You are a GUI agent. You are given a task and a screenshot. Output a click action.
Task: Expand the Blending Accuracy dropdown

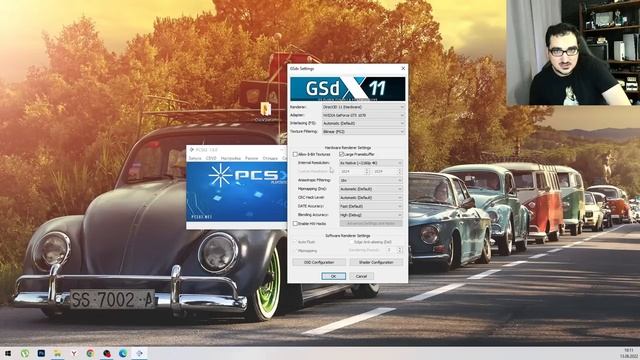(x=371, y=215)
